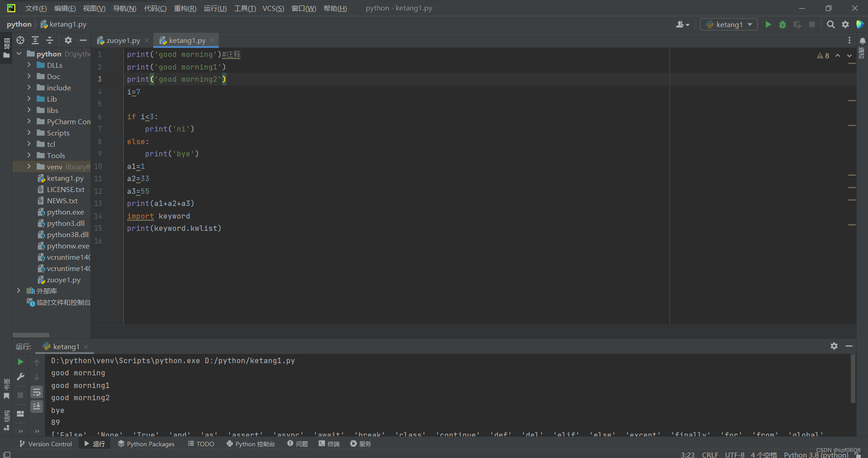Open the TODO tool window
This screenshot has width=868, height=458.
coord(201,444)
